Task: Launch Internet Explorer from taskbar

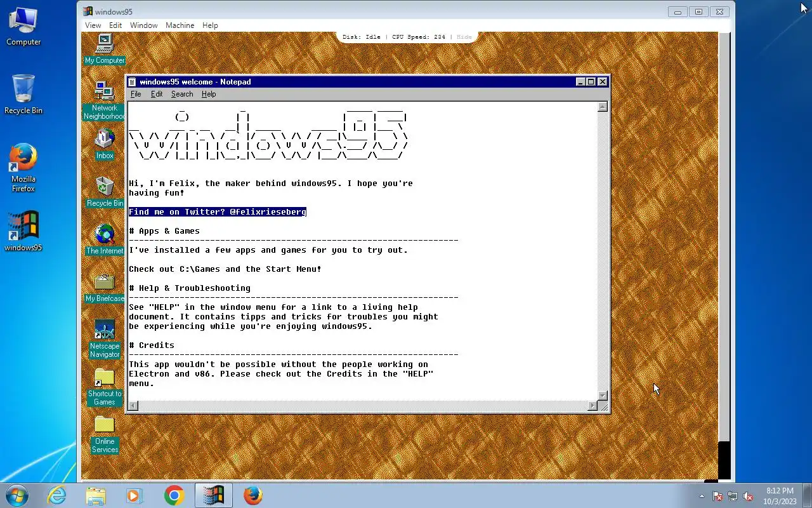Action: click(57, 495)
